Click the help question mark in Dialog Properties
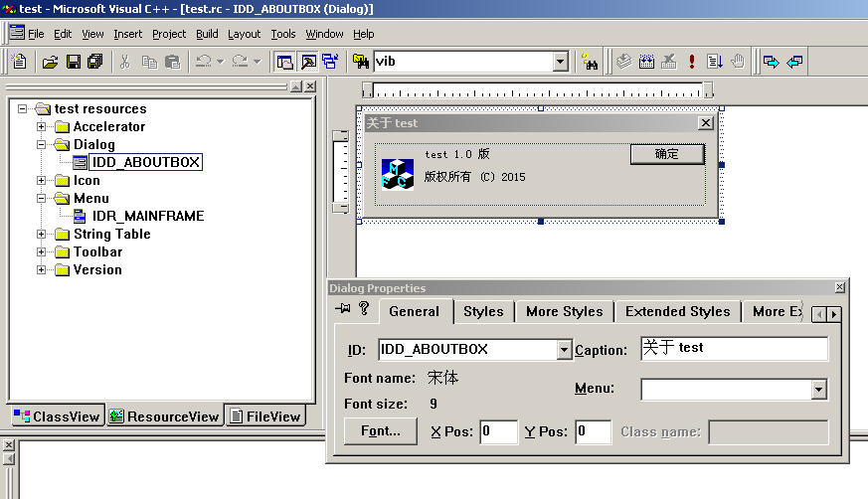The image size is (868, 499). tap(364, 308)
